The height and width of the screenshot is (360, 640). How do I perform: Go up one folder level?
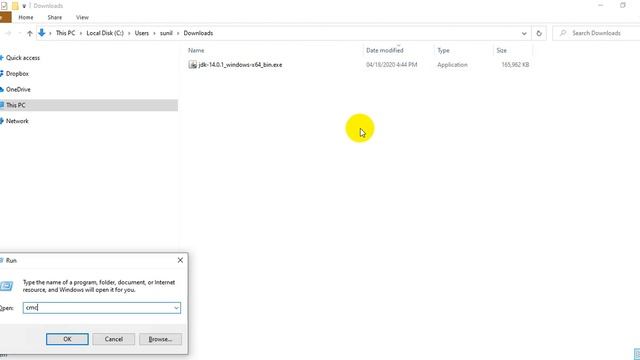(x=29, y=33)
